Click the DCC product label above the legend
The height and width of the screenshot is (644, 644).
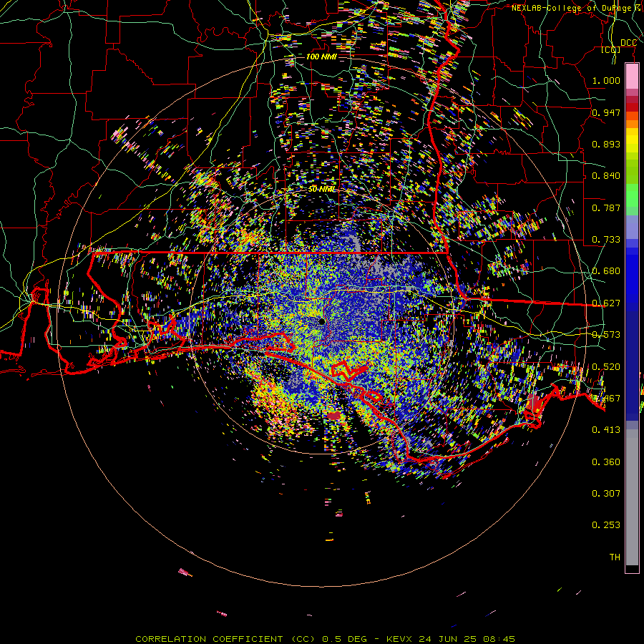628,43
